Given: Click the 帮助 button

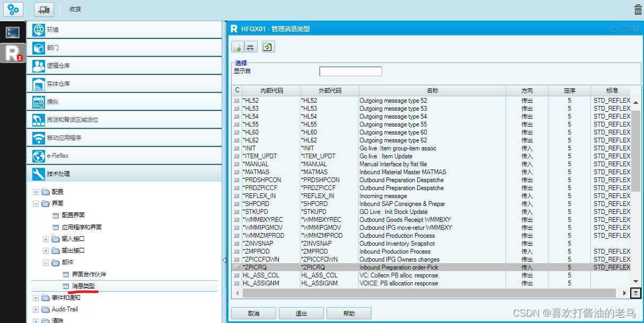Looking at the screenshot, I should point(349,313).
